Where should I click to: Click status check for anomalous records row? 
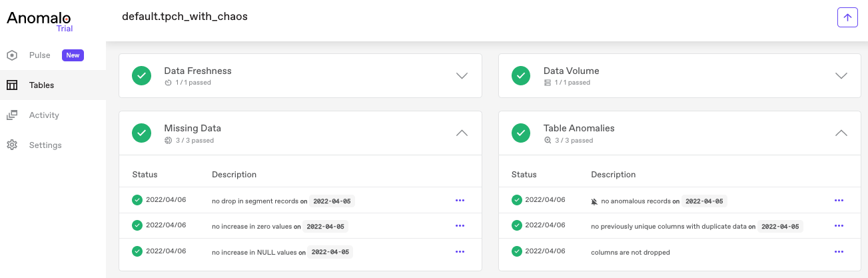(517, 200)
